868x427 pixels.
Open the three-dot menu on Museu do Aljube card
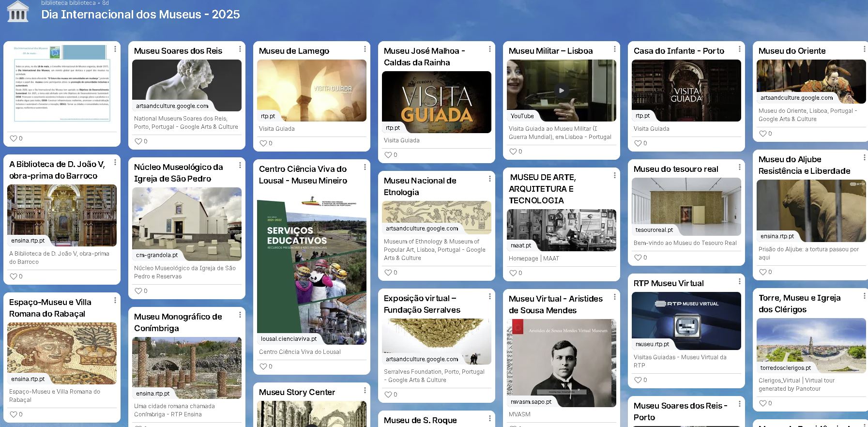point(865,157)
